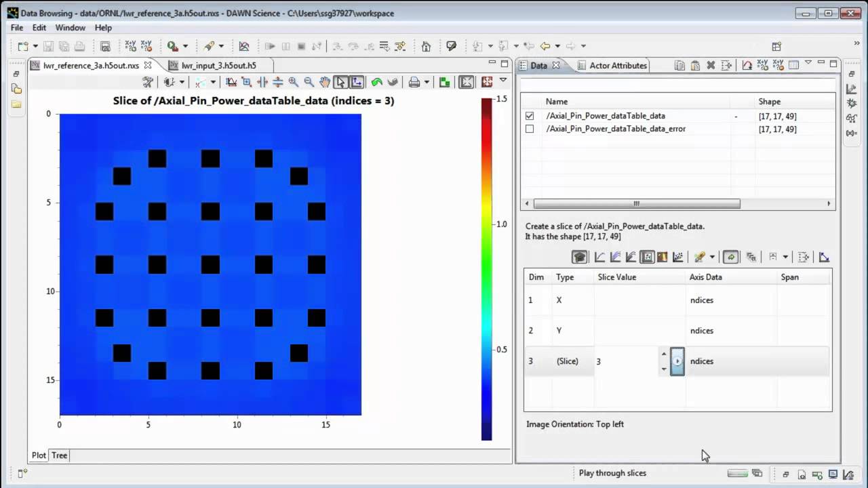Open the Data panel view menu triangle
This screenshot has height=488, width=868.
808,63
